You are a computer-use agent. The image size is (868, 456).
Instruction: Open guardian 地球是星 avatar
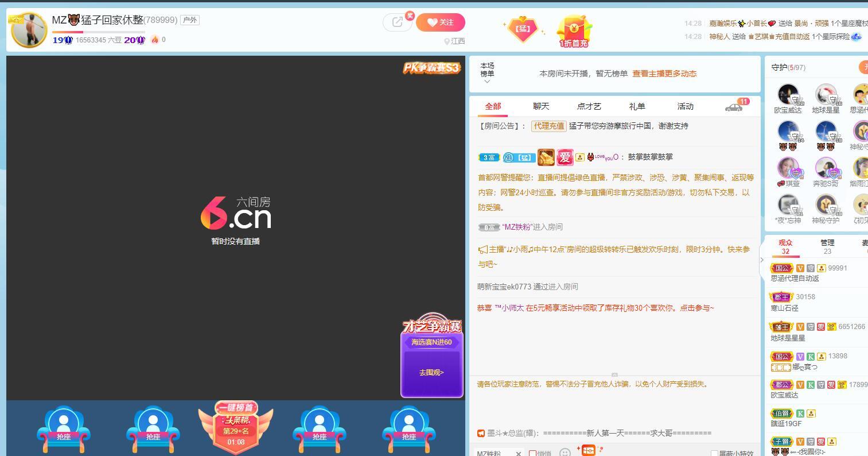[x=826, y=94]
